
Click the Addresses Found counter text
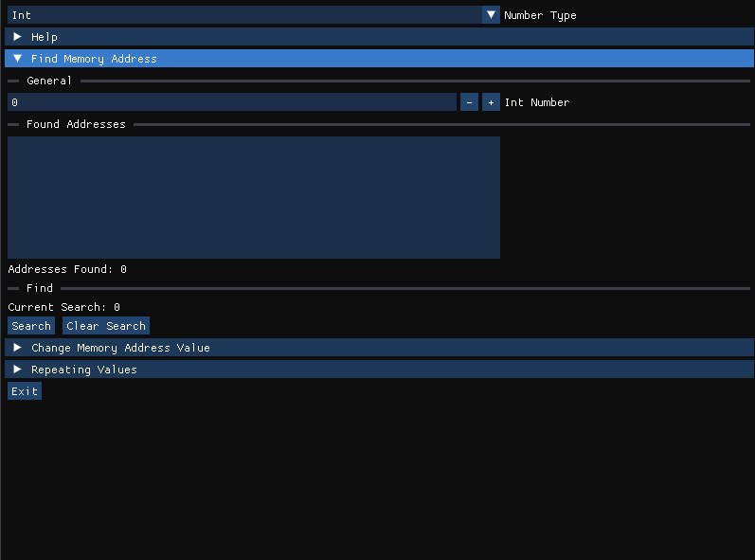pyautogui.click(x=67, y=269)
